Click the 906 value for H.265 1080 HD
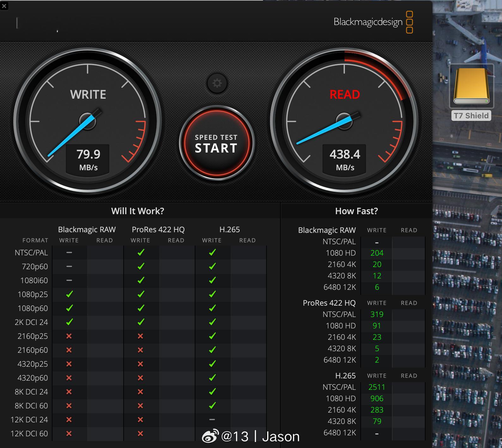Viewport: 502px width, 448px height. point(377,398)
